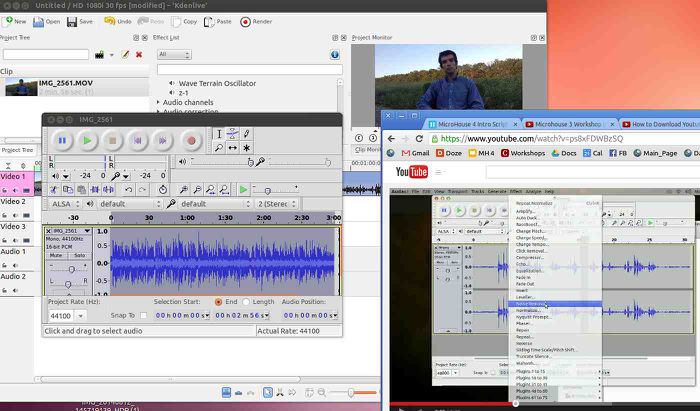Click Save in Kdenlive toolbar
Image resolution: width=700 pixels, height=411 pixels.
click(80, 21)
